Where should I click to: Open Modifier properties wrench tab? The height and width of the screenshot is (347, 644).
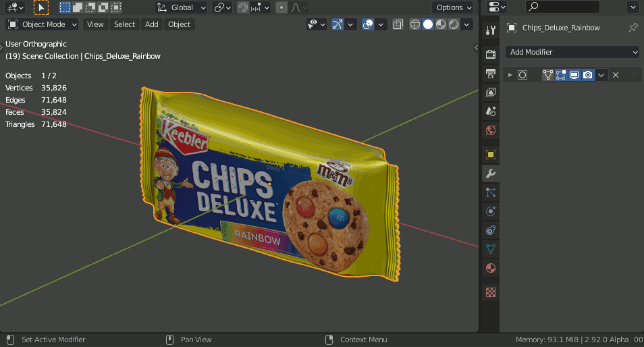pyautogui.click(x=490, y=173)
